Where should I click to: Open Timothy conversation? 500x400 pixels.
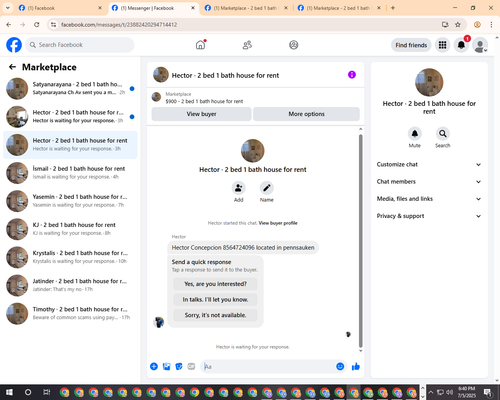[70, 313]
